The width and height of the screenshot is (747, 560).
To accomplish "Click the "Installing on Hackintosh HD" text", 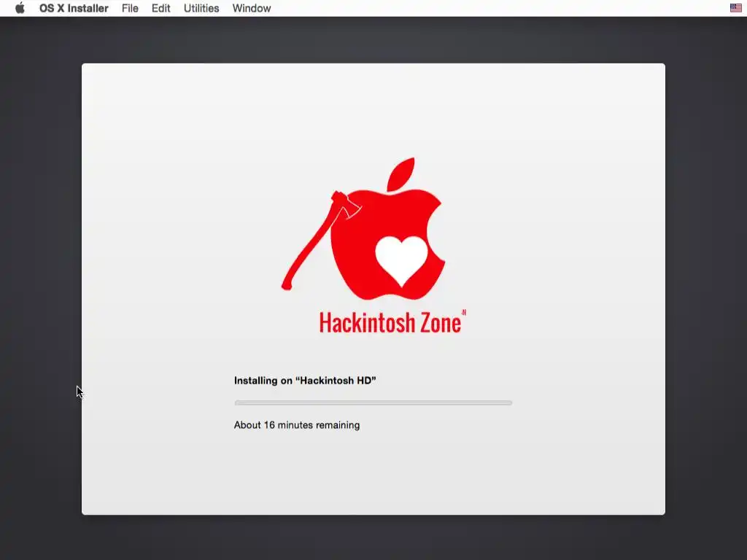I will (x=305, y=381).
